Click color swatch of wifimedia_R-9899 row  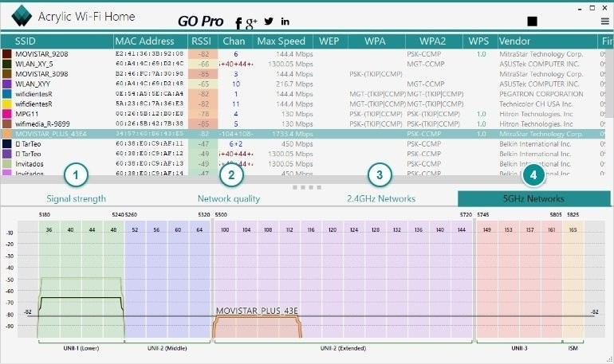pos(7,123)
